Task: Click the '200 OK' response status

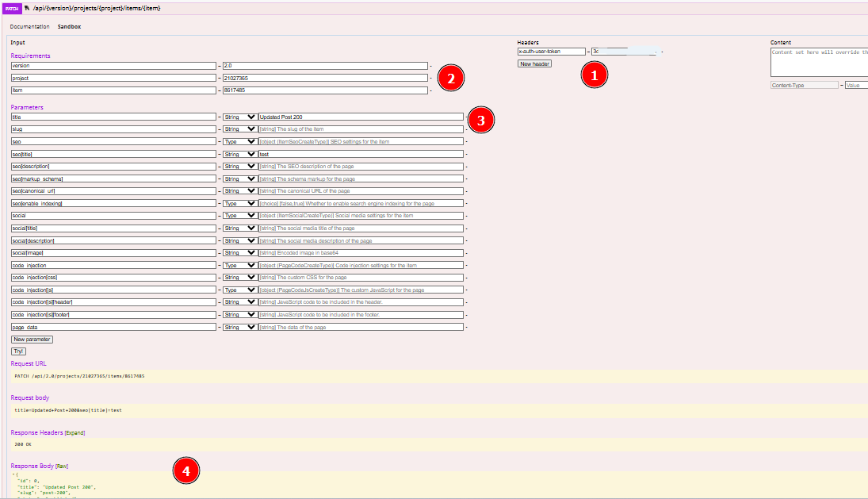Action: tap(23, 445)
